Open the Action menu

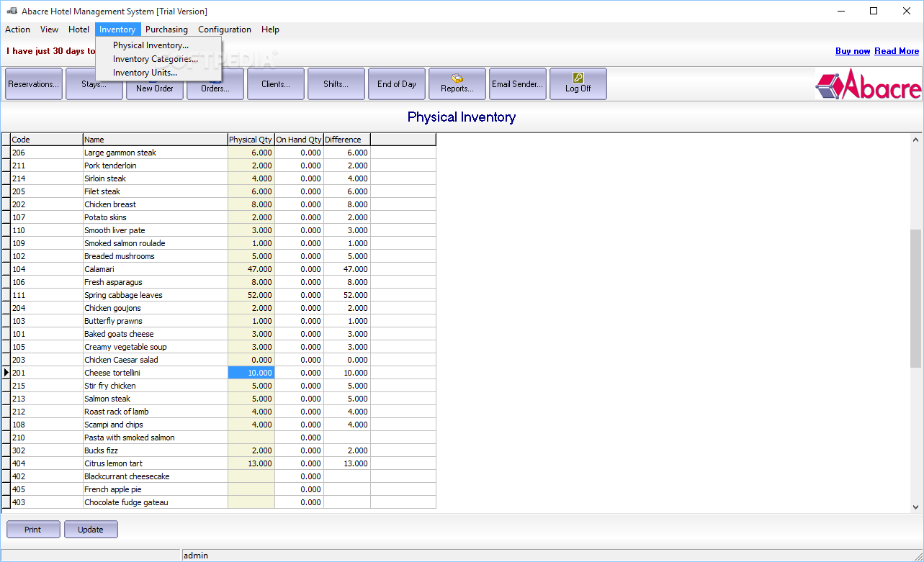pos(17,30)
